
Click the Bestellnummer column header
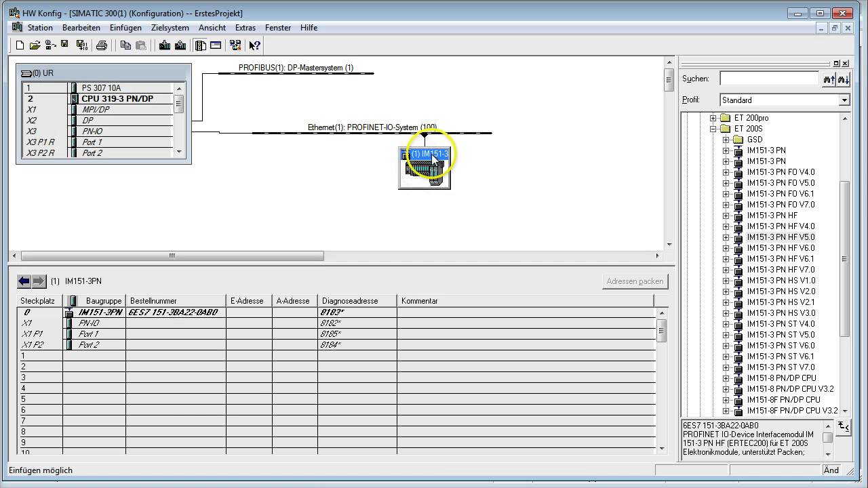tap(176, 301)
